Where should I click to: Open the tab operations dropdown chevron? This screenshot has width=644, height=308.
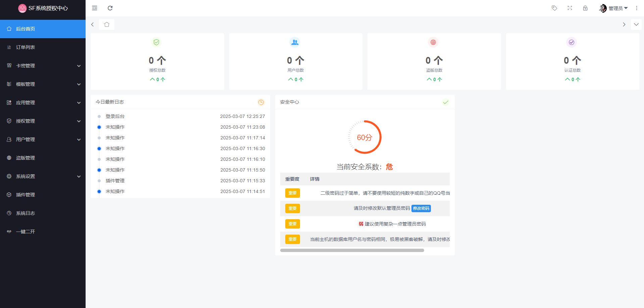point(636,24)
